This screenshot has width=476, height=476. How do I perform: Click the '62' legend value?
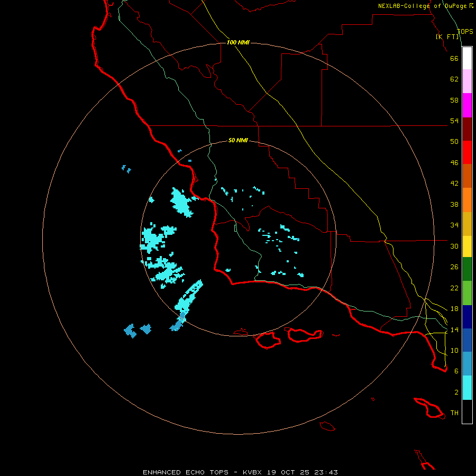(454, 79)
